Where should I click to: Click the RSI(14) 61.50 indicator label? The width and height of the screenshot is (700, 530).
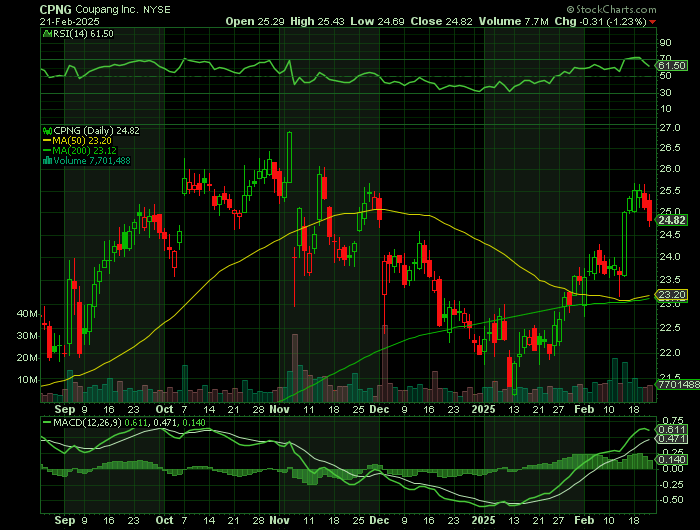pyautogui.click(x=83, y=34)
